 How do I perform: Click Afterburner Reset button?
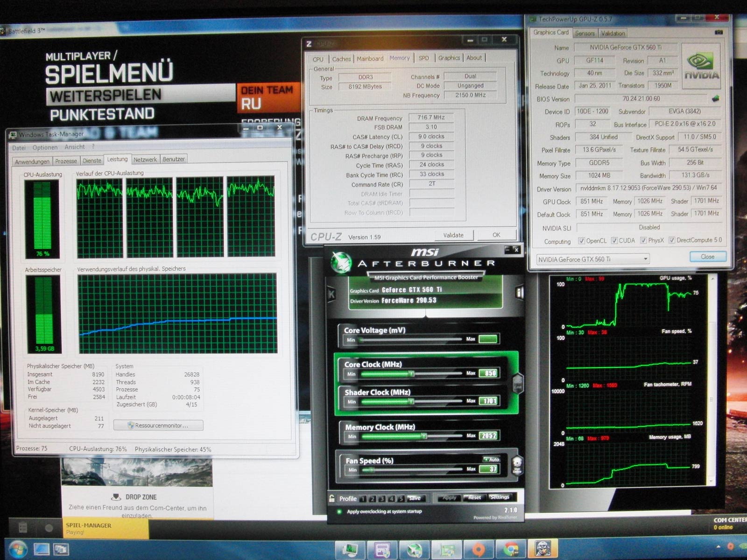click(474, 497)
